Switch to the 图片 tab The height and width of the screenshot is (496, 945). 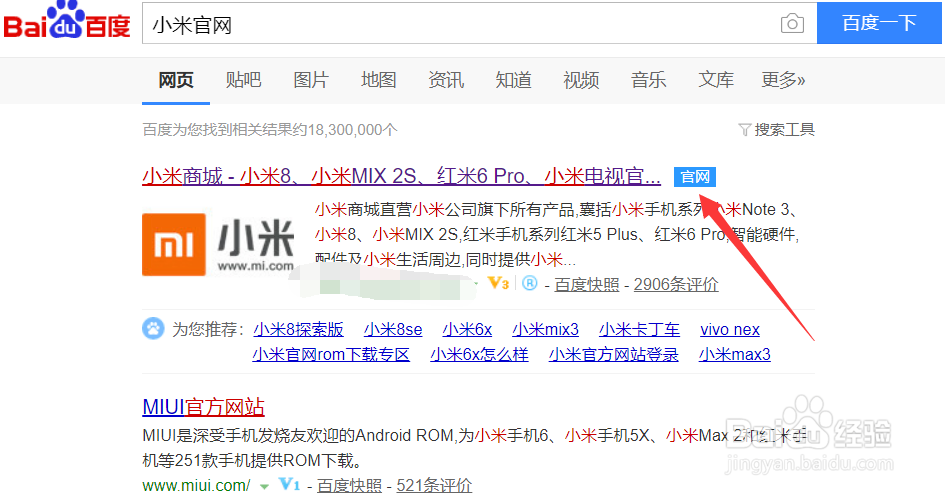pyautogui.click(x=311, y=80)
